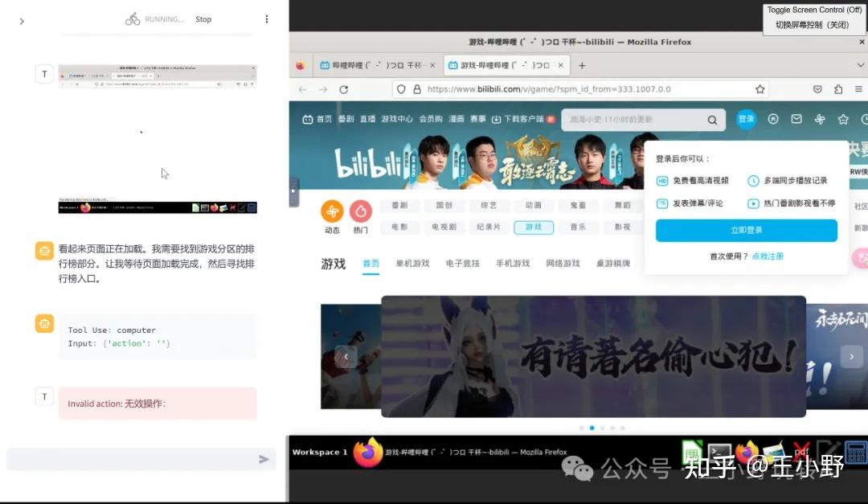Click the 点我注册 register link

point(768,256)
